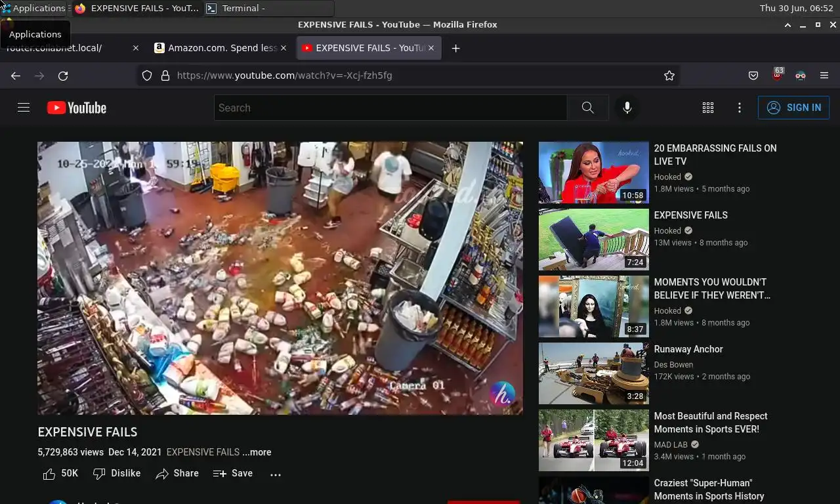
Task: Save the video to a playlist
Action: pos(233,473)
